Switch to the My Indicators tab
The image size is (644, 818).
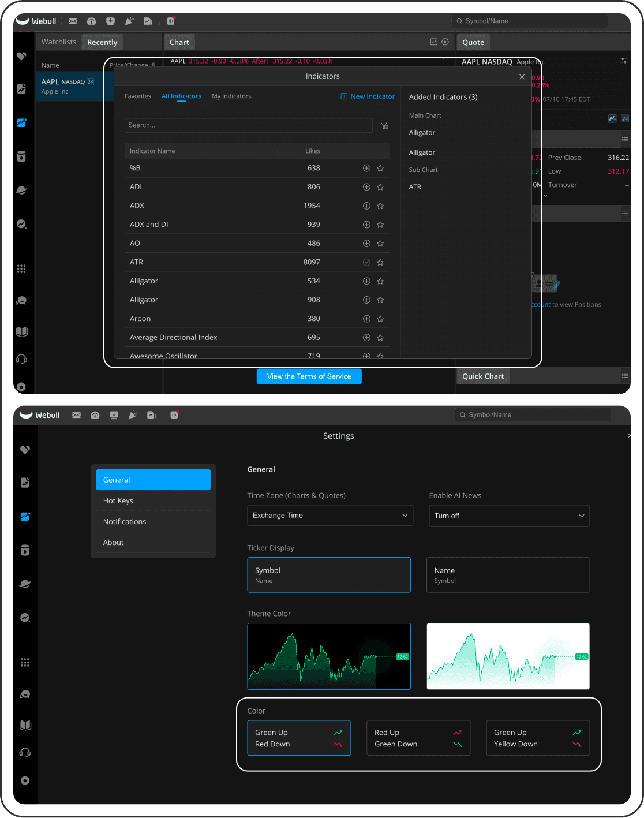coord(231,96)
